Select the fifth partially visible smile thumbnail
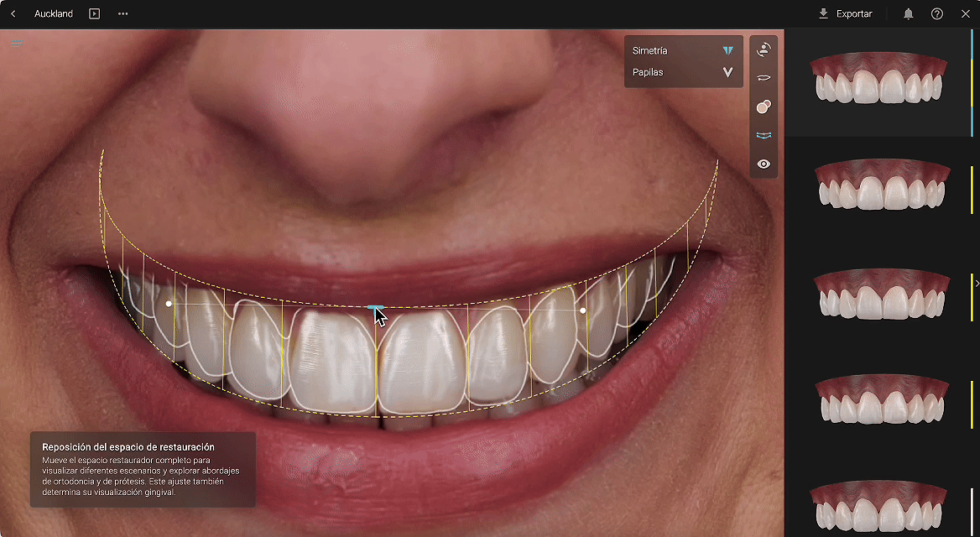 tap(878, 508)
